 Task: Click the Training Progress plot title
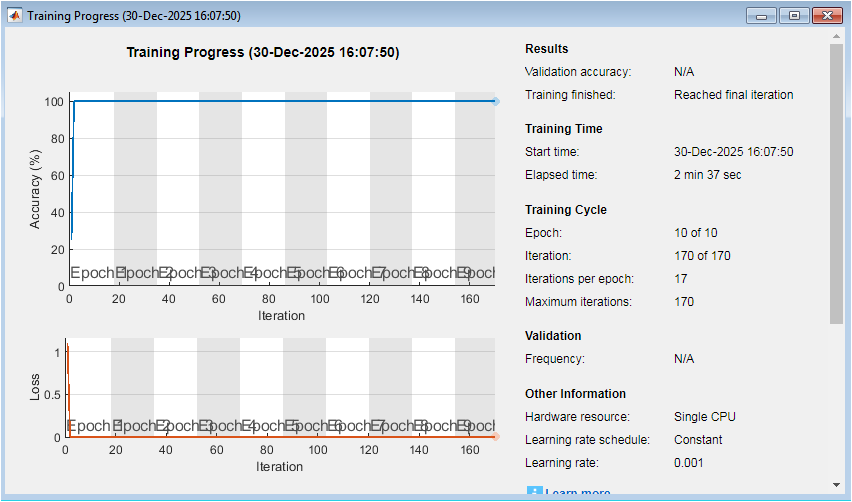[262, 52]
